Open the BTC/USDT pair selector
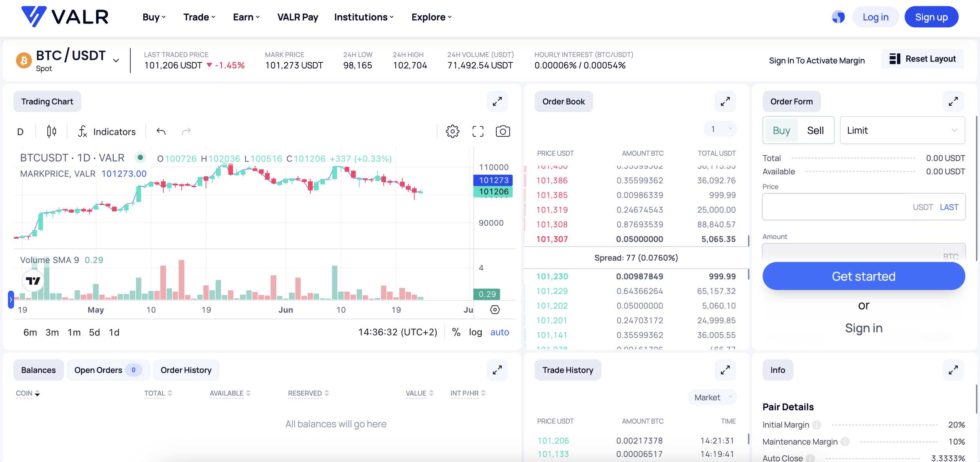980x462 pixels. (x=116, y=60)
